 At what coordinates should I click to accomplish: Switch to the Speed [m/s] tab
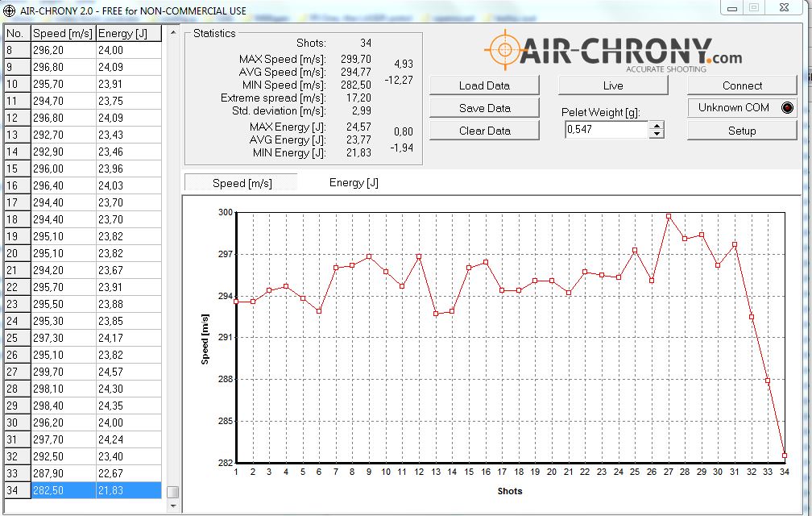tap(242, 183)
